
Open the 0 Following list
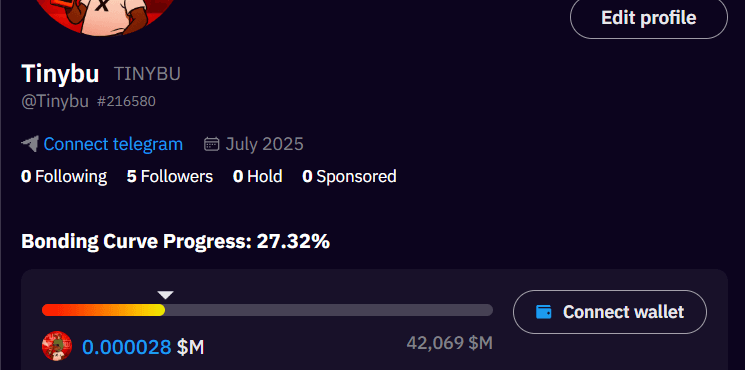pos(64,176)
